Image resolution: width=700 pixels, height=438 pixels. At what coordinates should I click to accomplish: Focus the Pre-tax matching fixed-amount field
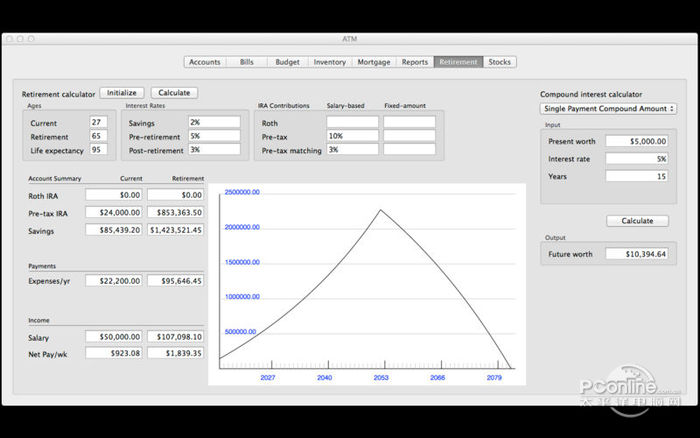click(x=409, y=150)
